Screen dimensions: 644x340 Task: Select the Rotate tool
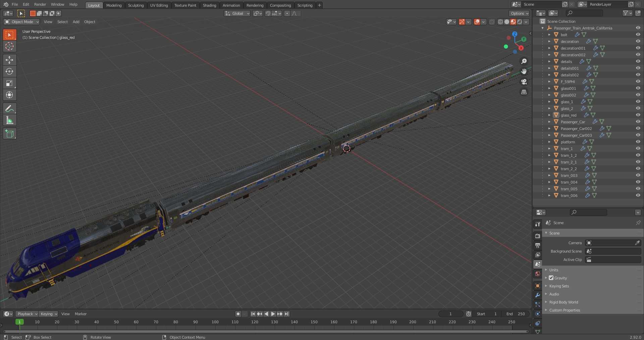click(9, 71)
